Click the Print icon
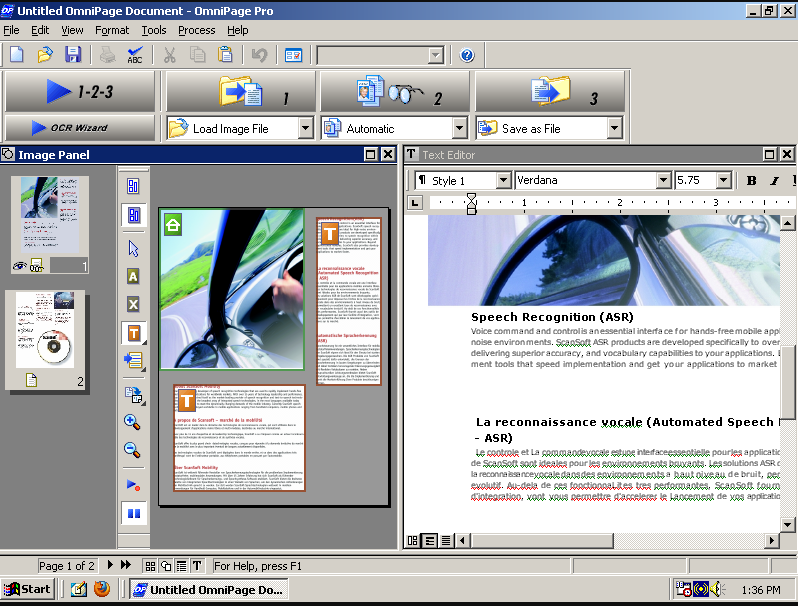Viewport: 798px width, 606px height. click(x=107, y=54)
